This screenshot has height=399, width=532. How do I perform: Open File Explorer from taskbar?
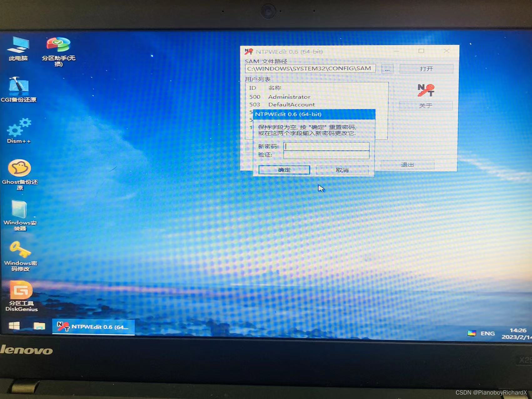click(39, 326)
